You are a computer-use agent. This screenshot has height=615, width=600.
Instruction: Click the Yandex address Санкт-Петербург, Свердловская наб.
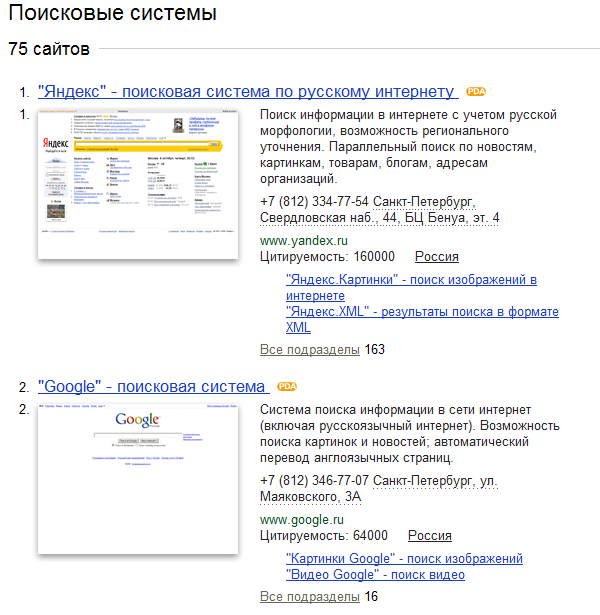point(380,210)
